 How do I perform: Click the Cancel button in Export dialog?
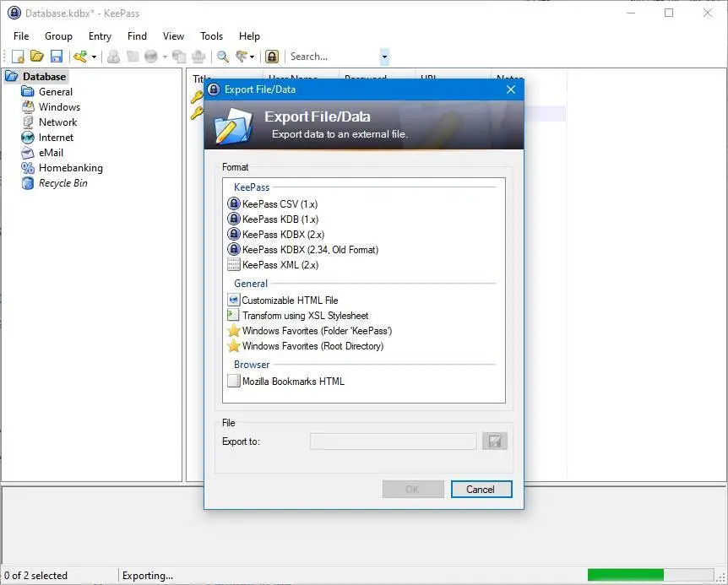(x=481, y=489)
